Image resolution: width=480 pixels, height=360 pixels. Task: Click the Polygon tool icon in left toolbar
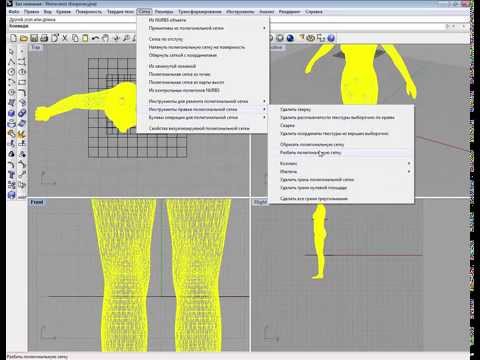[x=12, y=93]
